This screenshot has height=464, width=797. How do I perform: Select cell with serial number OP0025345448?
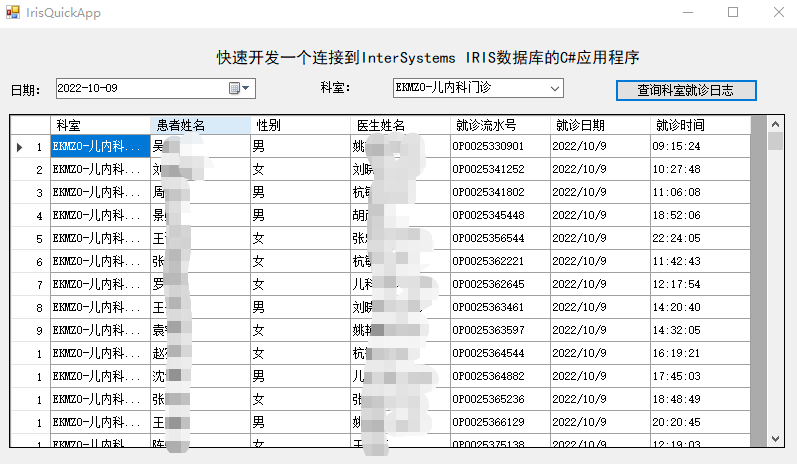click(499, 216)
